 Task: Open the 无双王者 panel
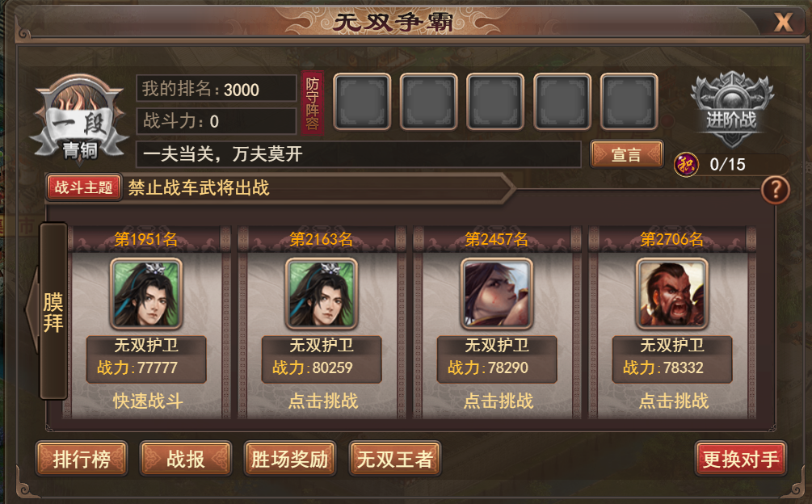pos(394,459)
